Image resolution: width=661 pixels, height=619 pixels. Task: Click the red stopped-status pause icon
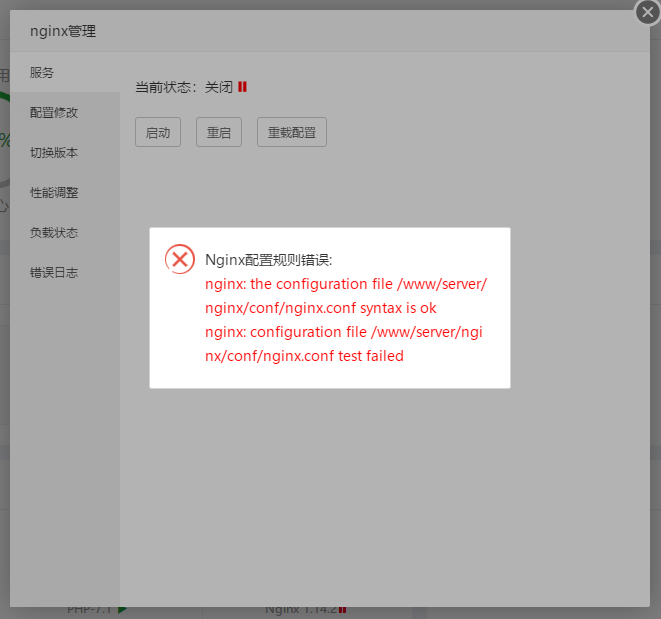coord(242,87)
